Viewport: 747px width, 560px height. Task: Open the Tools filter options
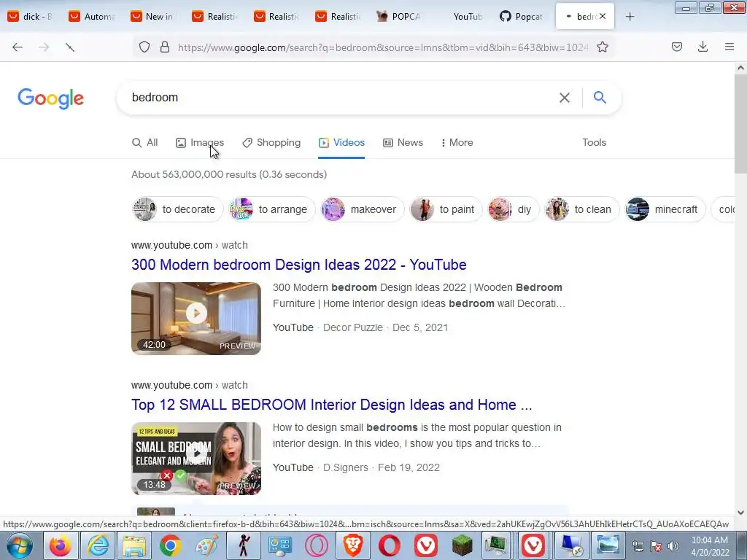[594, 142]
